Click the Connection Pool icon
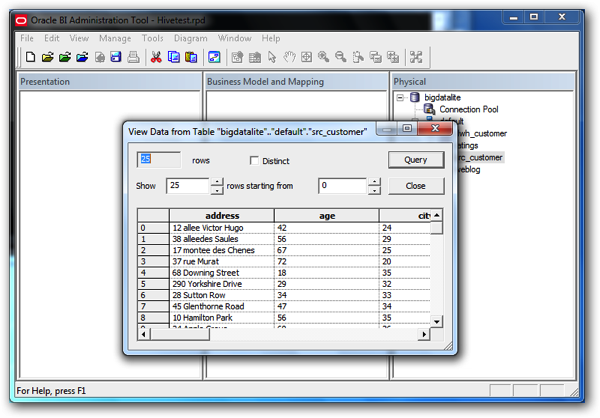 tap(429, 109)
